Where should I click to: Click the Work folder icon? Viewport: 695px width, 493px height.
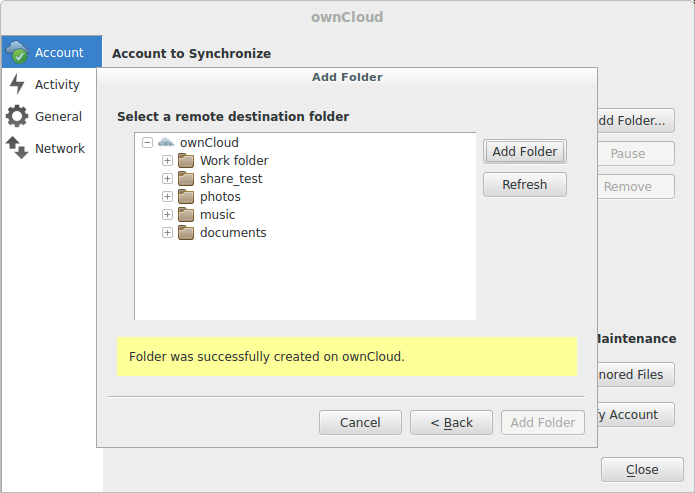tap(186, 161)
